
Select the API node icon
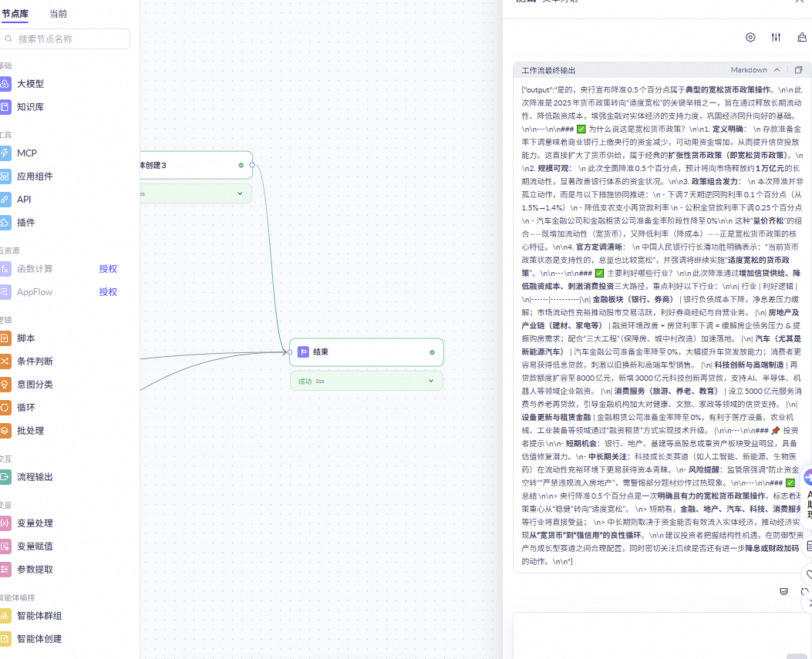point(5,200)
